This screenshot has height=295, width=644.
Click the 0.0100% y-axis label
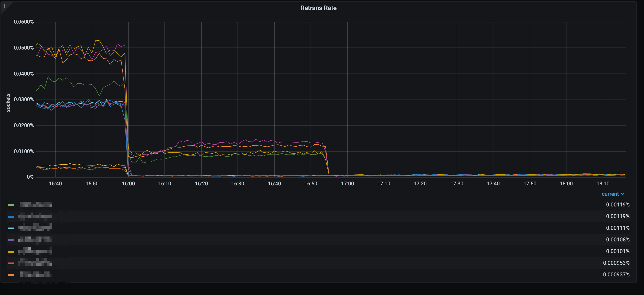tap(24, 151)
